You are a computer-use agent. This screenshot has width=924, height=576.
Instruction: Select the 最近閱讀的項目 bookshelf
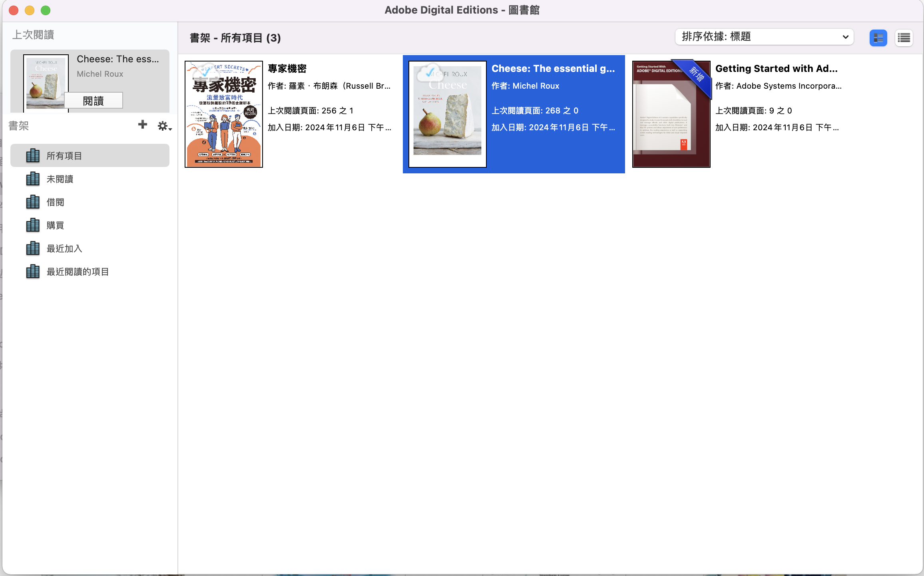click(90, 272)
